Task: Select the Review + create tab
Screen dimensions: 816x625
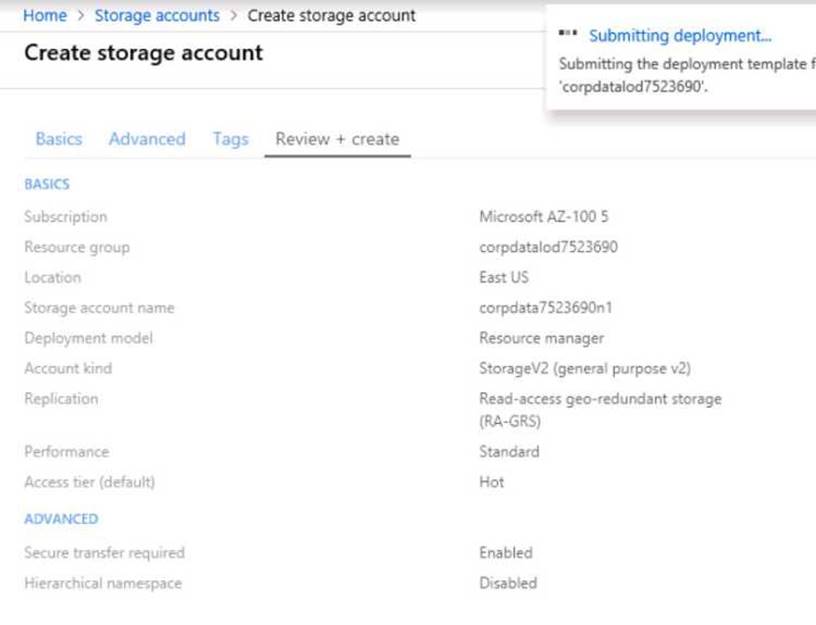Action: pyautogui.click(x=337, y=139)
